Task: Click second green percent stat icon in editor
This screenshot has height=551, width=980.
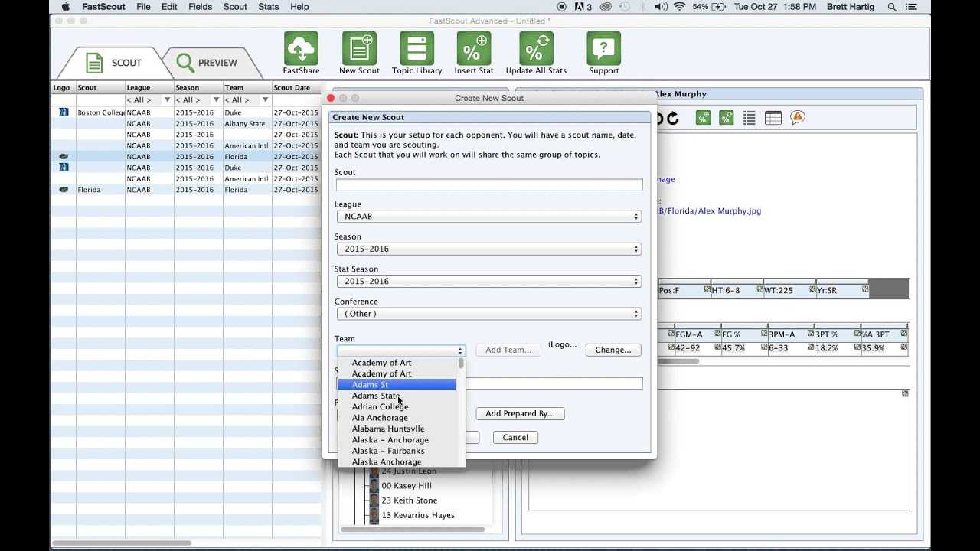Action: coord(726,118)
